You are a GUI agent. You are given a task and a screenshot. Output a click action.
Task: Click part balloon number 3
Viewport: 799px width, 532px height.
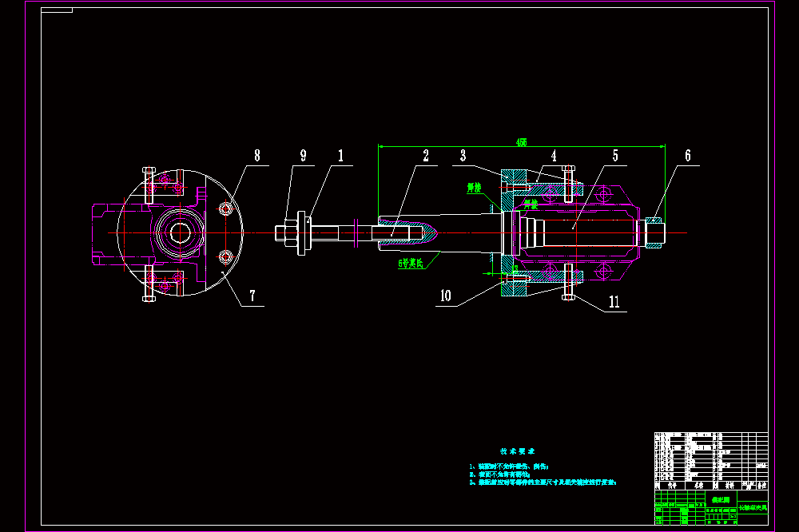[463, 156]
